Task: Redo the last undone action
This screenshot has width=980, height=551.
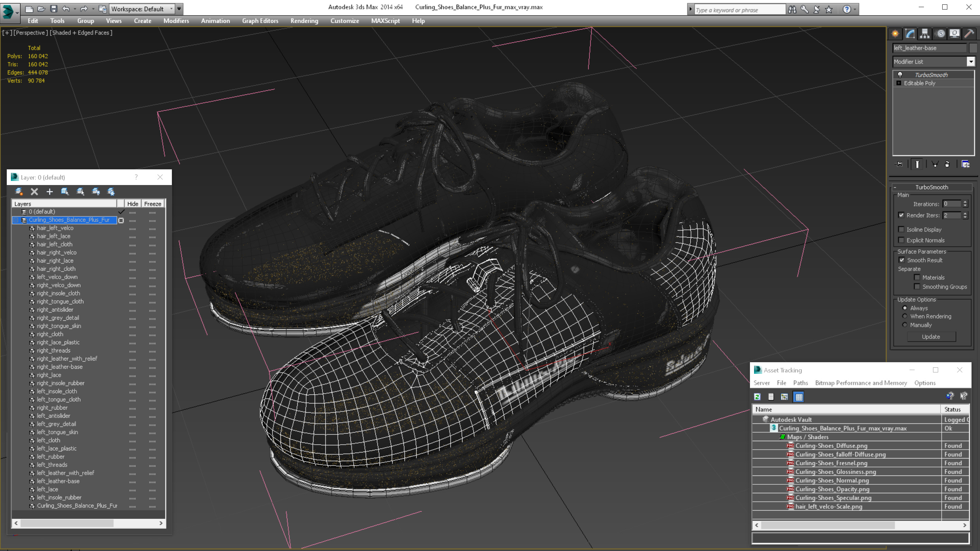Action: click(x=84, y=9)
